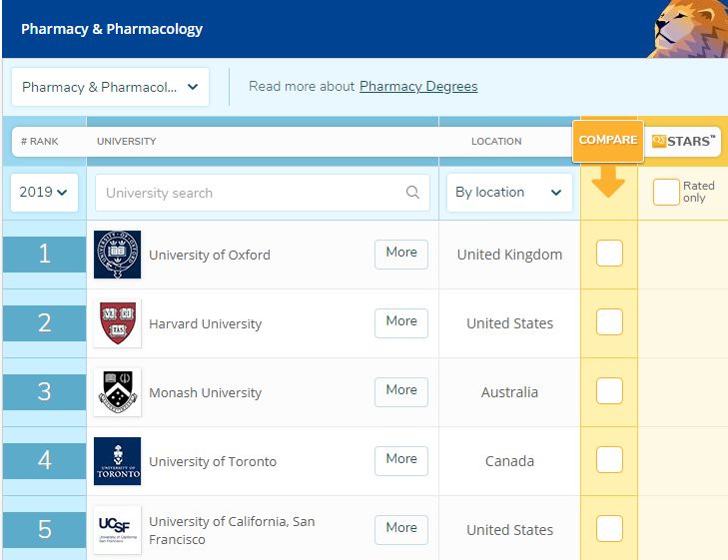Click the lion mascot image
Viewport: 728px width, 560px height.
coord(690,28)
